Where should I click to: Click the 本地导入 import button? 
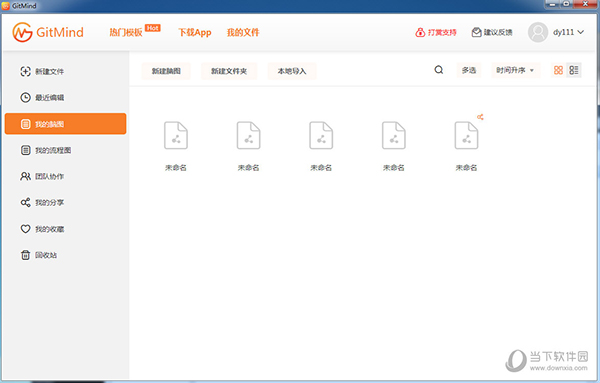click(292, 71)
